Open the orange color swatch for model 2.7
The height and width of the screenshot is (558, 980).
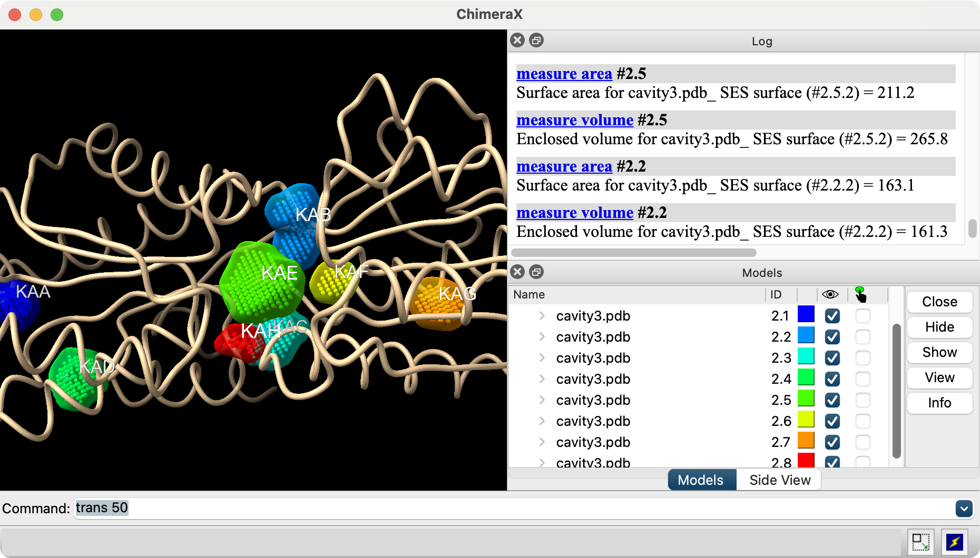coord(806,441)
